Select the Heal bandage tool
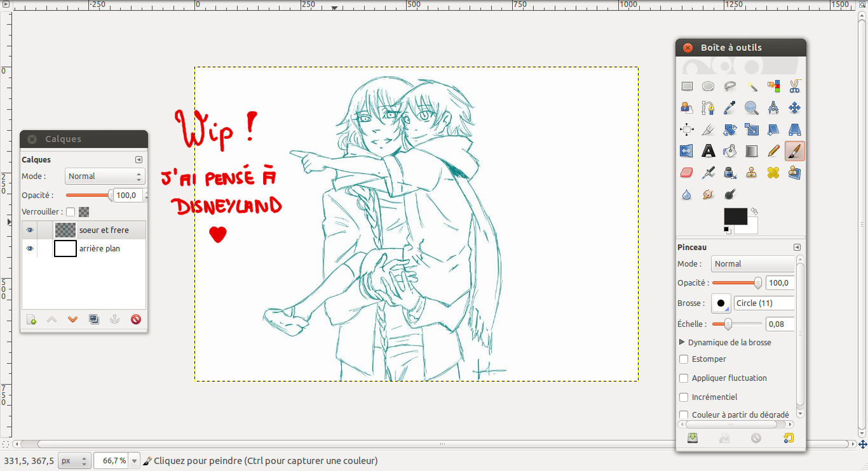The width and height of the screenshot is (868, 471). [x=773, y=173]
